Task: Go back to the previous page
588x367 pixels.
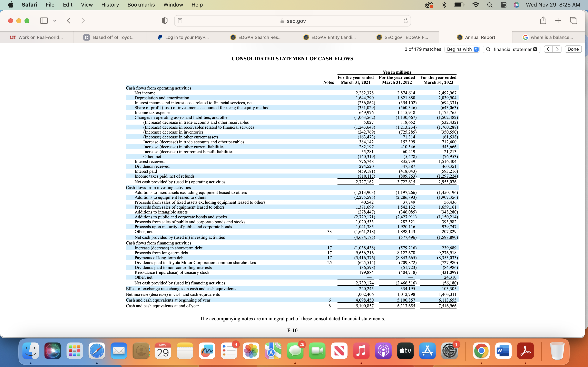Action: (69, 21)
